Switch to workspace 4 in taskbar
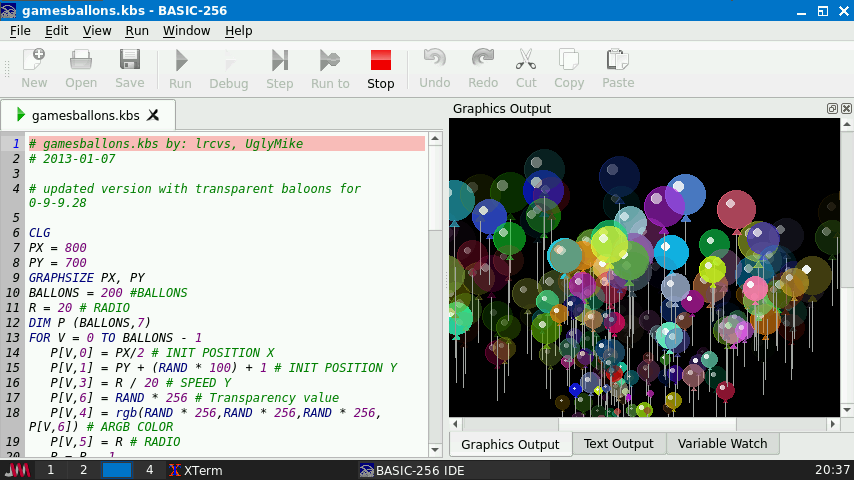The image size is (854, 480). coord(149,470)
